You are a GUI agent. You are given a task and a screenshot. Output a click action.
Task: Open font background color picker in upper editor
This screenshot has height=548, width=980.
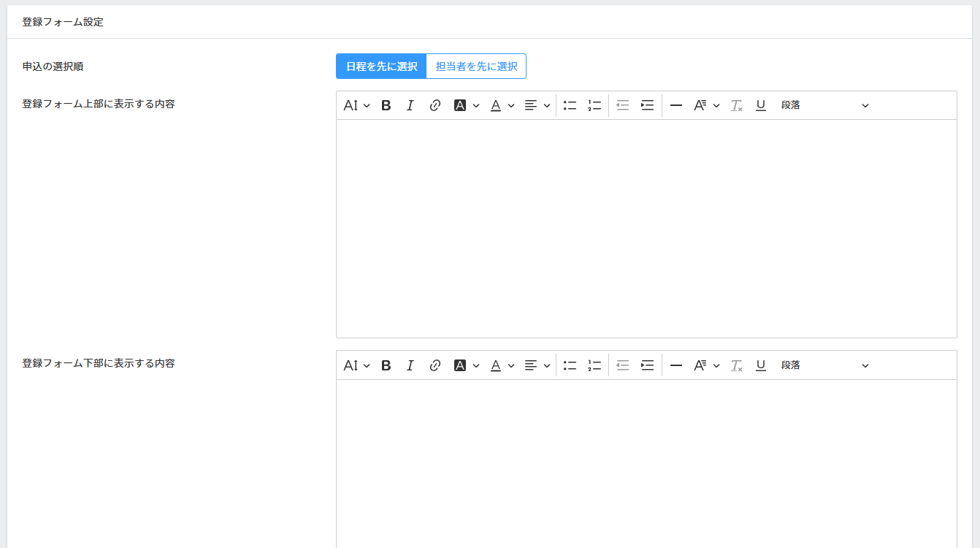click(x=467, y=105)
